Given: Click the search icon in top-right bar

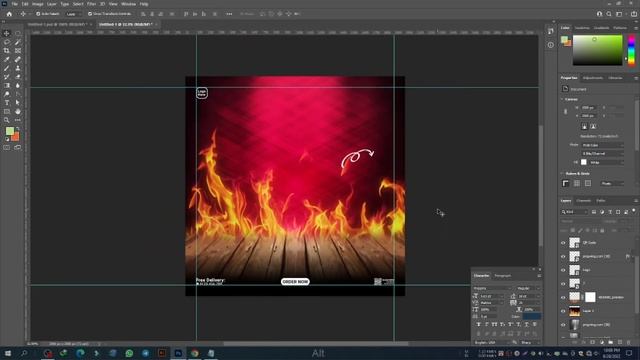Looking at the screenshot, I should coord(609,14).
